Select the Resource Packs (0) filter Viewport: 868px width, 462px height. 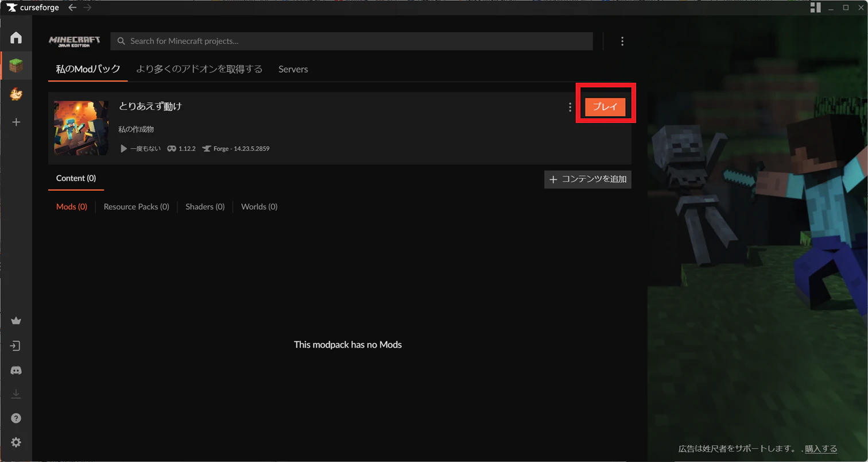click(137, 207)
